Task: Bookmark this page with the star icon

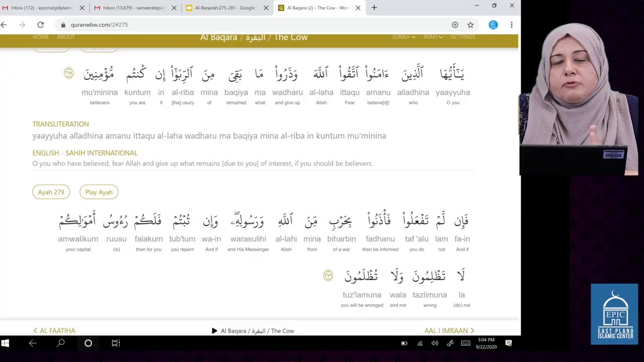Action: click(x=470, y=25)
